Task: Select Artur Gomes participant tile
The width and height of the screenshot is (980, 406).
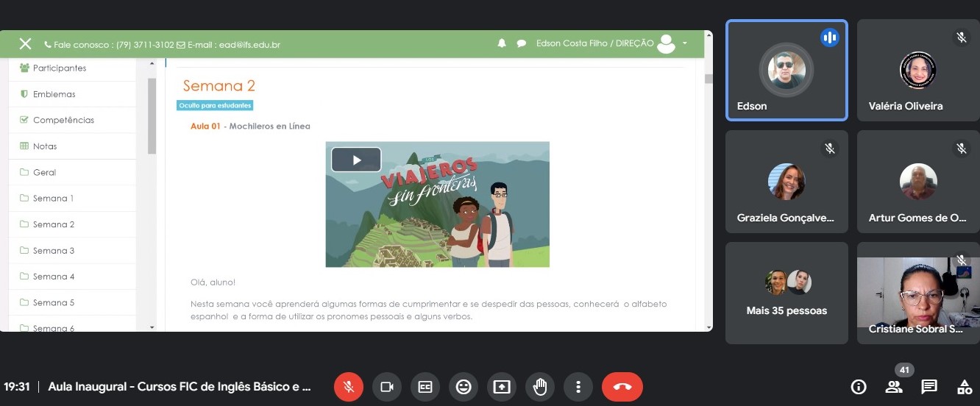Action: [917, 182]
